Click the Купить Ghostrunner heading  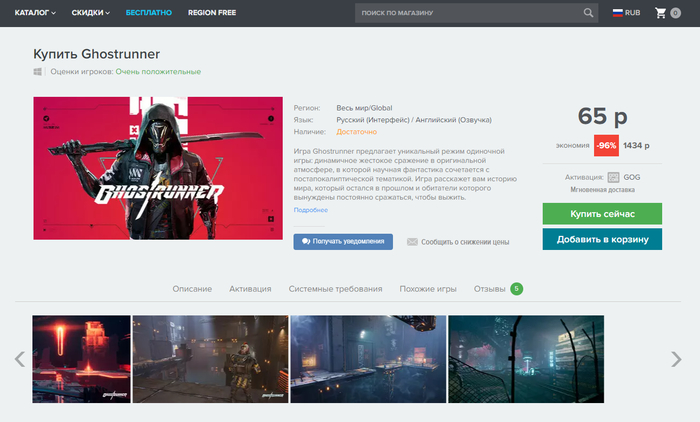click(96, 54)
